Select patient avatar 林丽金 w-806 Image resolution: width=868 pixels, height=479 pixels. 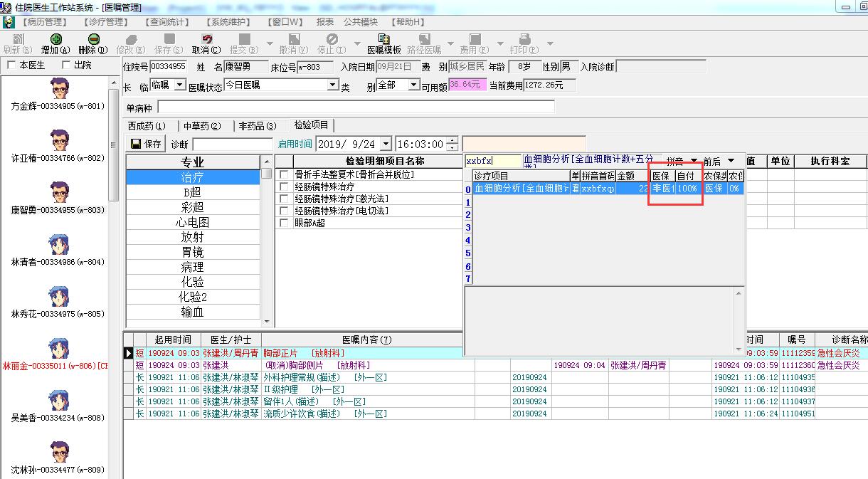click(59, 349)
